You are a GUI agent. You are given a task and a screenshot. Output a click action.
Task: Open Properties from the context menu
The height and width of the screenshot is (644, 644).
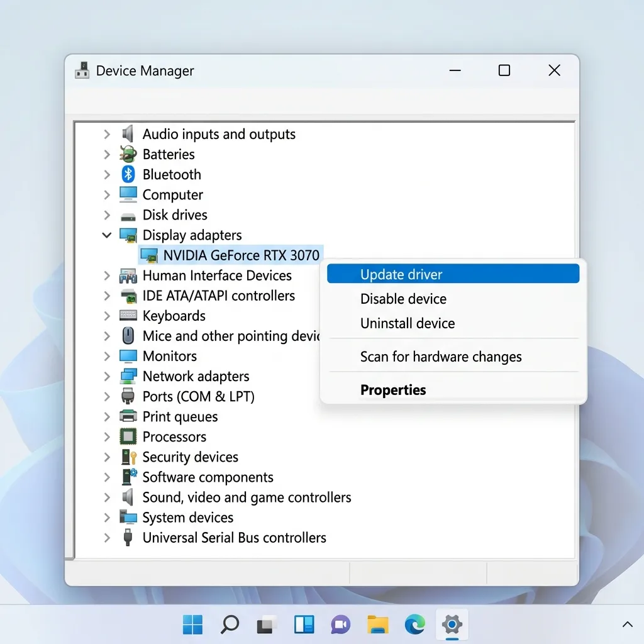tap(453, 390)
